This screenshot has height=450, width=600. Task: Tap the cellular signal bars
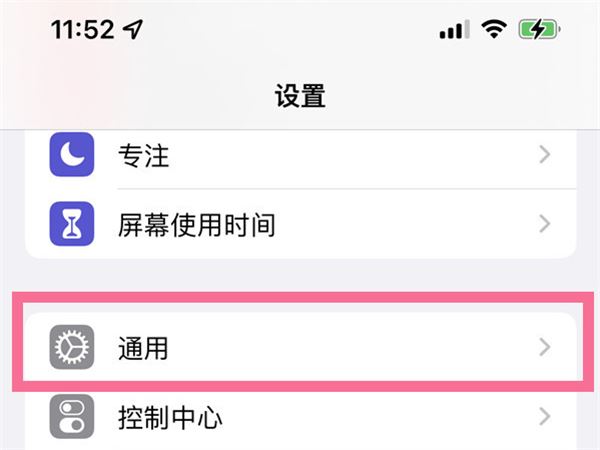pyautogui.click(x=454, y=31)
